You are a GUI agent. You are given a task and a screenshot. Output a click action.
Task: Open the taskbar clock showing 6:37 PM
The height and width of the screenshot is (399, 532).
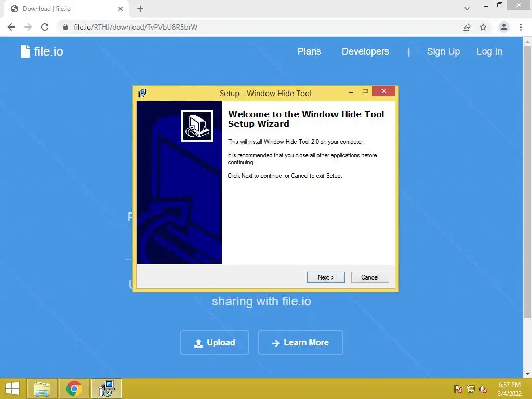click(x=510, y=389)
